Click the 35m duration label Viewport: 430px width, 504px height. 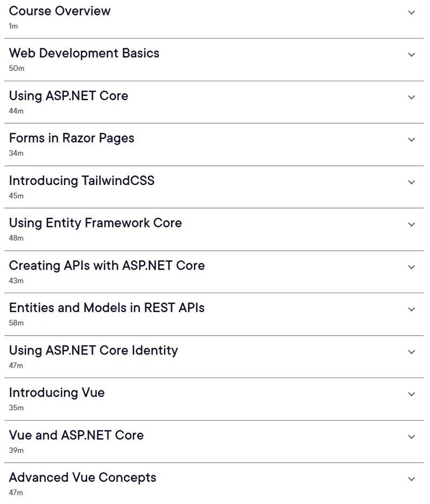[x=16, y=408]
